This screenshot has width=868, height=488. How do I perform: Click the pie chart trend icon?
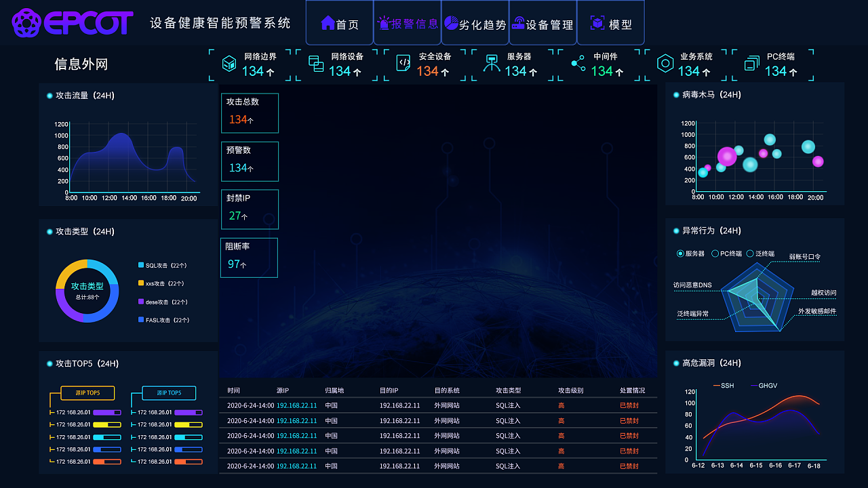(451, 22)
